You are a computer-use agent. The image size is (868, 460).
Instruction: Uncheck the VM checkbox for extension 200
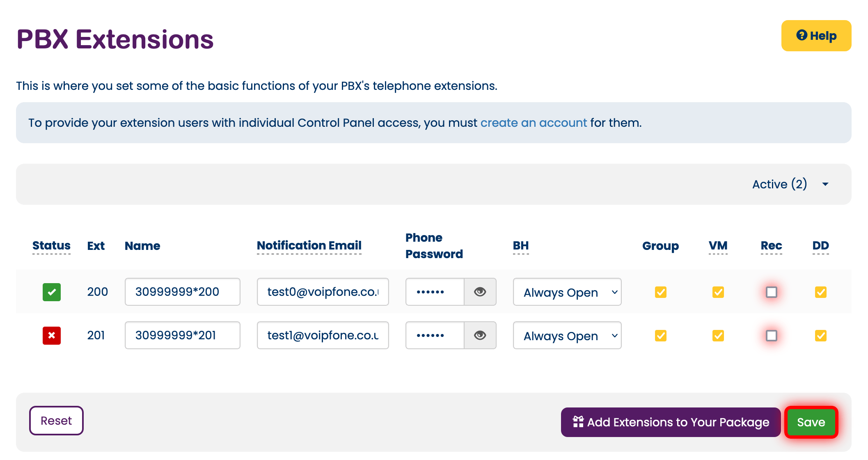pos(718,292)
